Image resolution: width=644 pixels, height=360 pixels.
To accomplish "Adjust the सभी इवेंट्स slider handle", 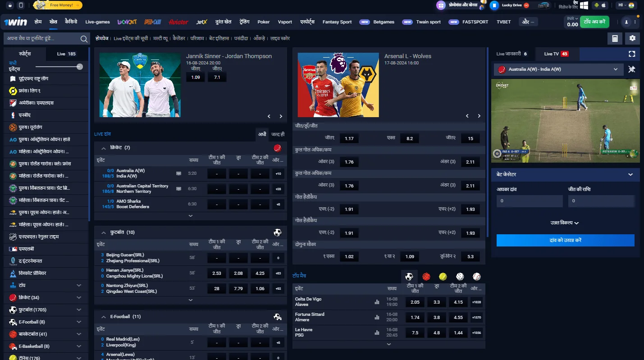I will coord(80,67).
